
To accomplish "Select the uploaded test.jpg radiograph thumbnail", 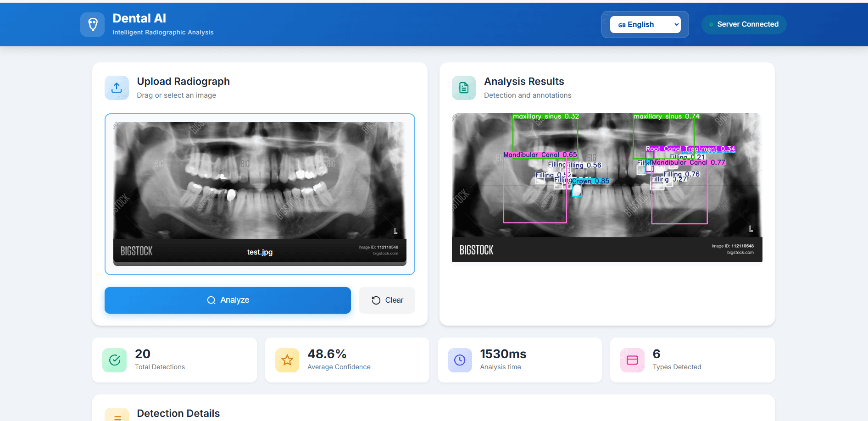I will pos(260,194).
